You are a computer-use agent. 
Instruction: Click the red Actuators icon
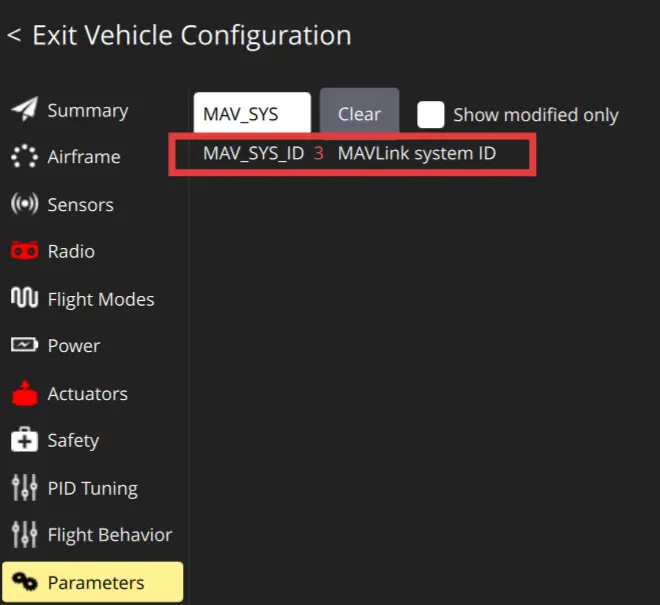[x=24, y=393]
